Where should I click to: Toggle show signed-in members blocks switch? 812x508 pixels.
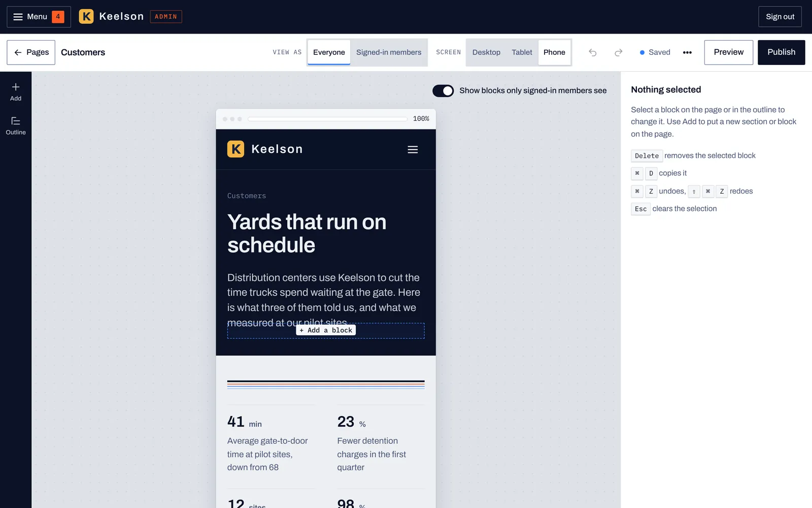(443, 90)
